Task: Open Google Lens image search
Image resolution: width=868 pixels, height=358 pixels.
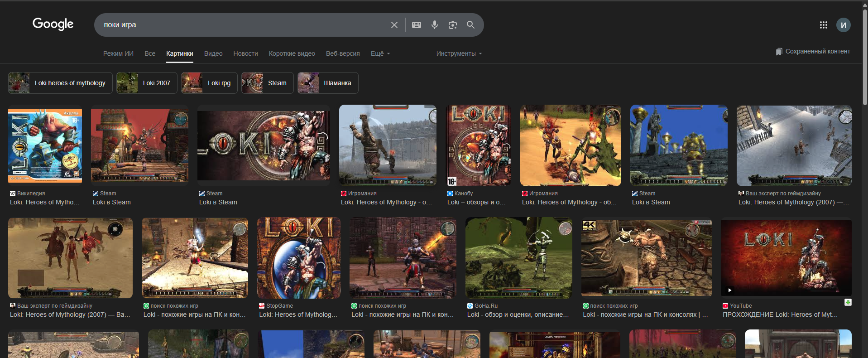Action: point(453,25)
